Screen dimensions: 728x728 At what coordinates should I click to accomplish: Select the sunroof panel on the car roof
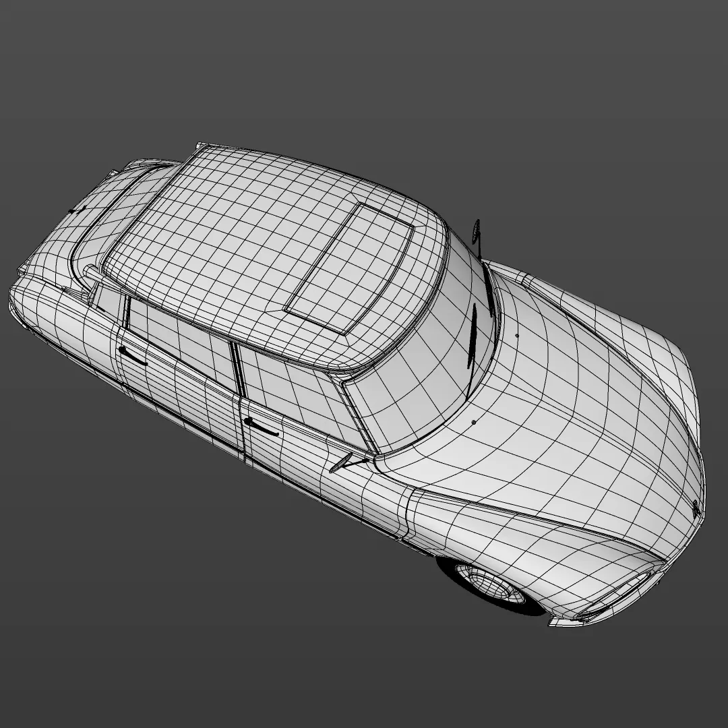coord(349,268)
